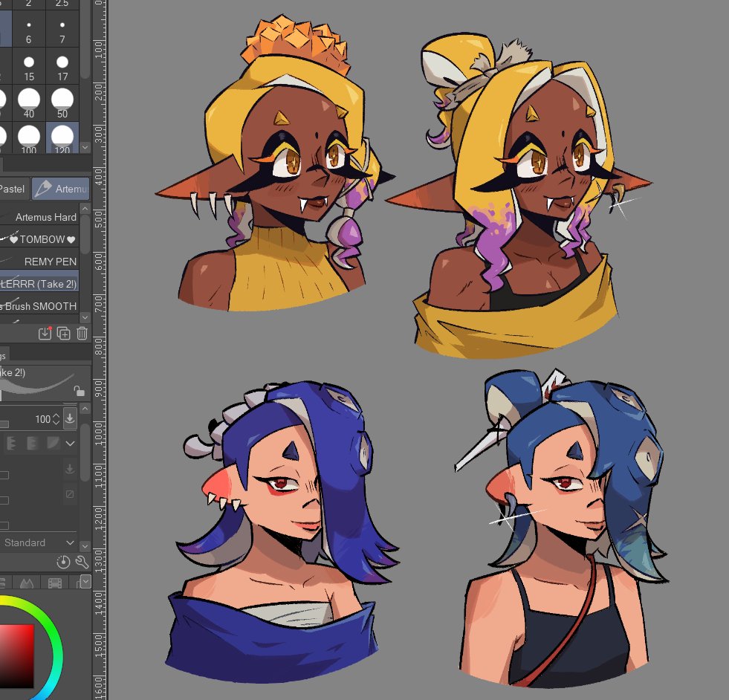Select the third anti-aliasing level option
The width and height of the screenshot is (729, 700).
tap(53, 443)
